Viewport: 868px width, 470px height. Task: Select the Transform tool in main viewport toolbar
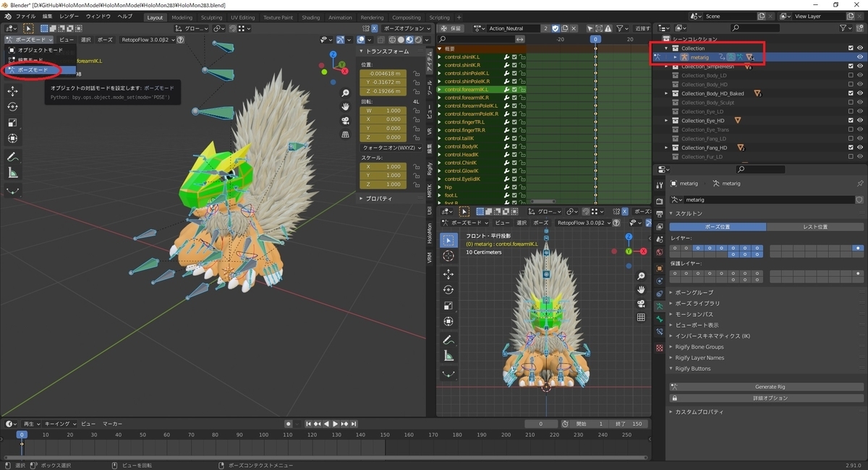click(x=13, y=138)
